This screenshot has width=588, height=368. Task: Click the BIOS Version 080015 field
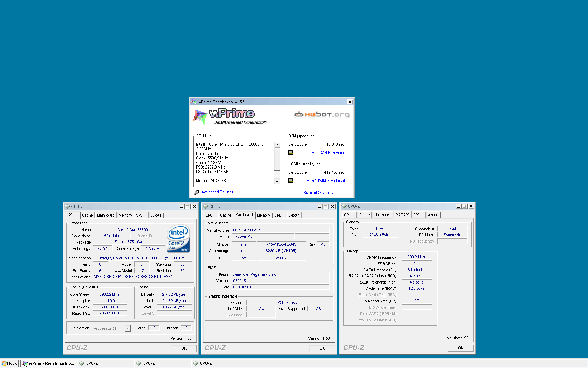tap(281, 281)
